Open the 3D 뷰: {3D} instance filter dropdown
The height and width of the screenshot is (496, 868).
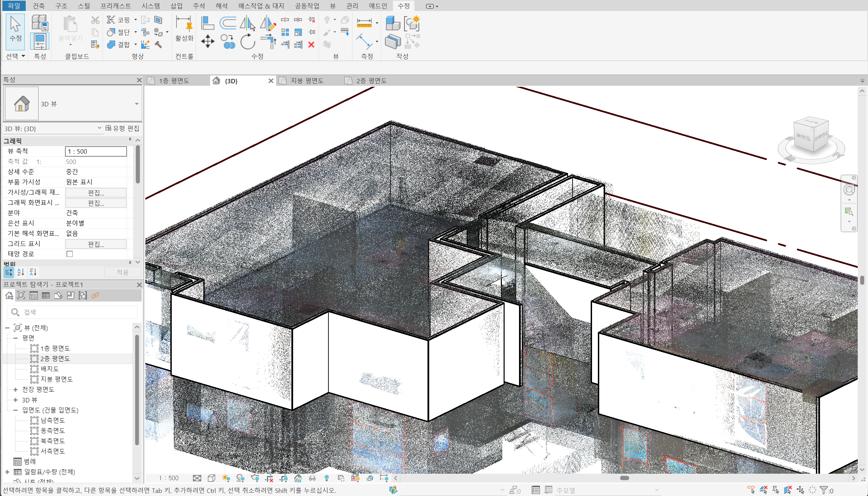(99, 128)
